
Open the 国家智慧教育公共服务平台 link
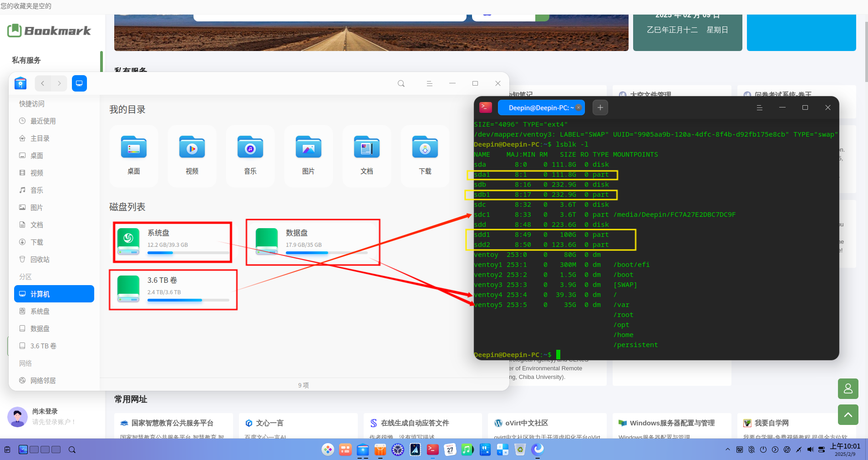[x=173, y=423]
